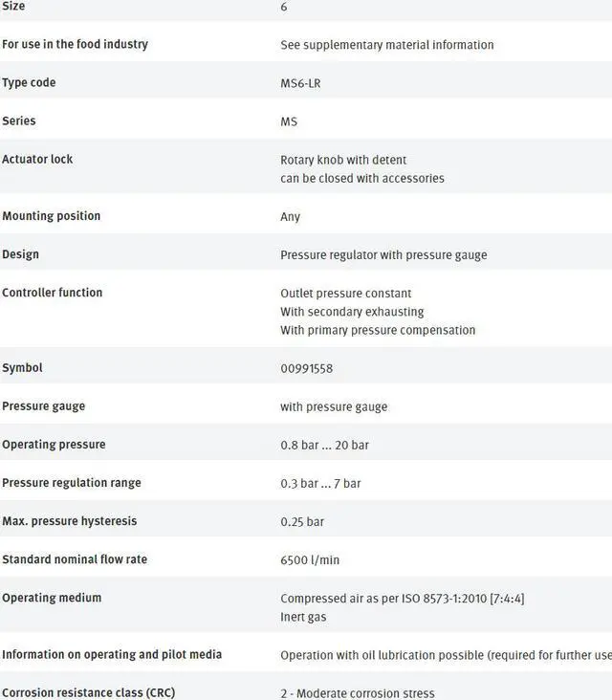Click the 'Actuator lock' row label
The image size is (612, 700).
coord(37,159)
